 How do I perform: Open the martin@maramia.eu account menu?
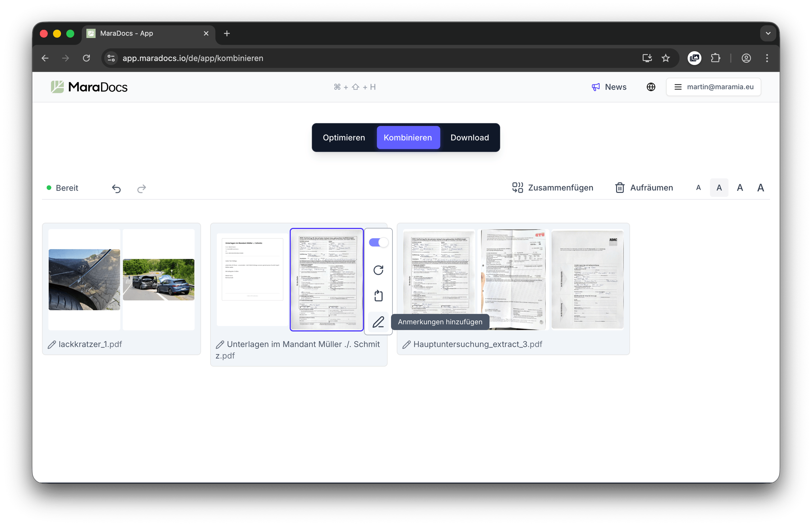coord(713,87)
